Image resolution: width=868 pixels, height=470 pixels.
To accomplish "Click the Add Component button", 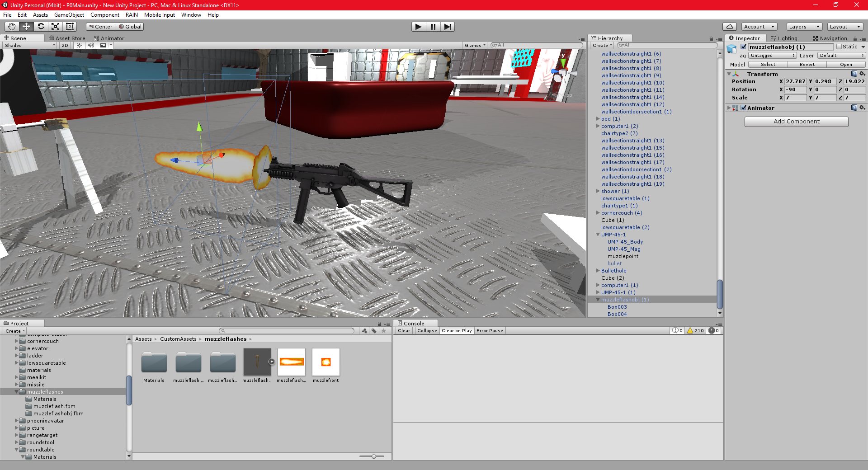I will (796, 122).
